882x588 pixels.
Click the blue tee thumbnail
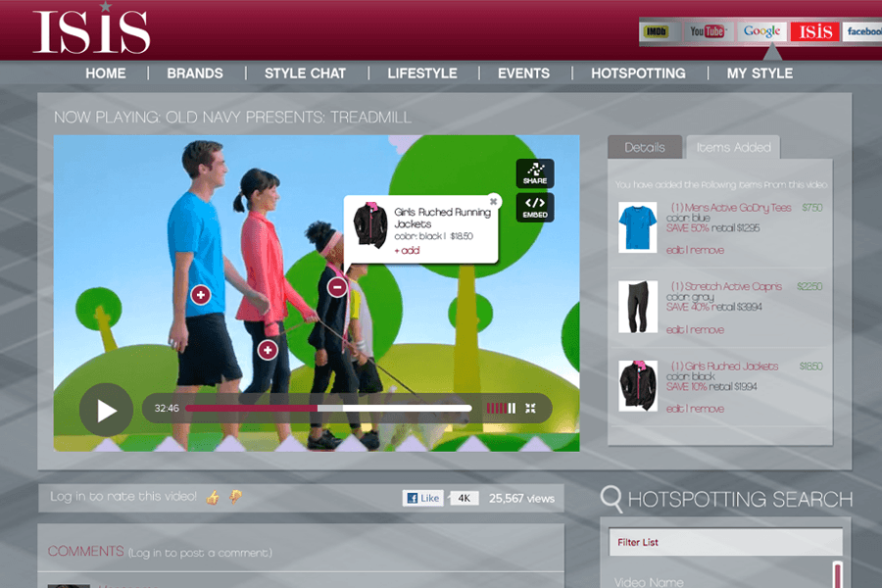[637, 227]
